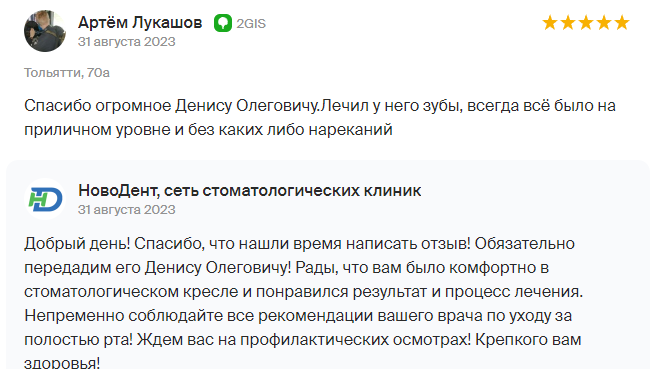Select the fourth rating star
653x369 pixels.
click(604, 22)
